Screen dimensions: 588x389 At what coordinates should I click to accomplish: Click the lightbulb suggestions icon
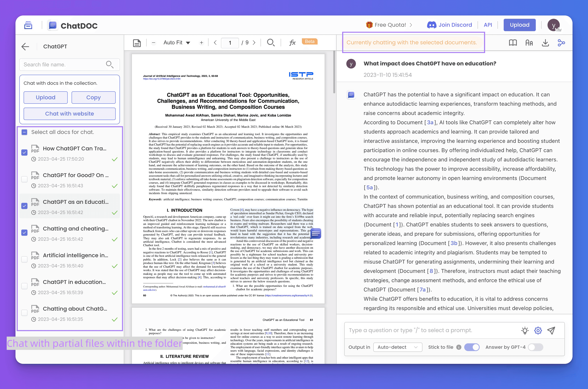525,330
